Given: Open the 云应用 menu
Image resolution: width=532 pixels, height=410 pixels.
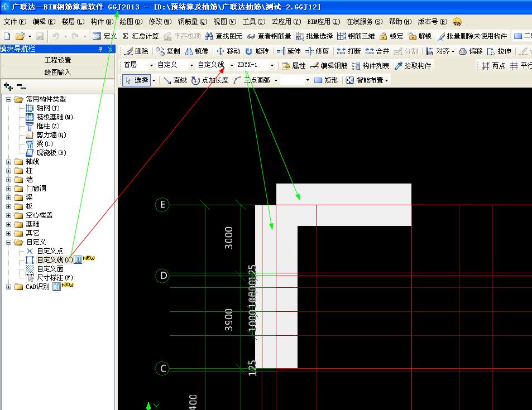Looking at the screenshot, I should coord(286,22).
